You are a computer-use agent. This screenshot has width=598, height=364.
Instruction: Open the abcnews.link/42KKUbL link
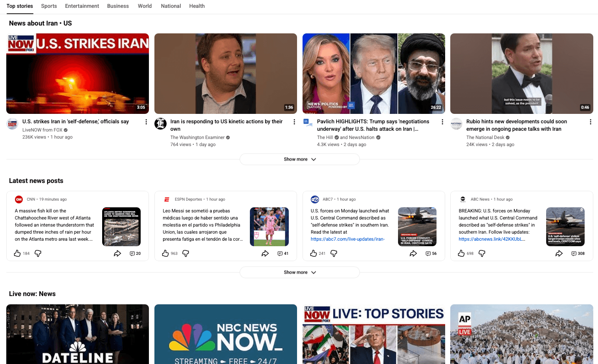point(492,239)
